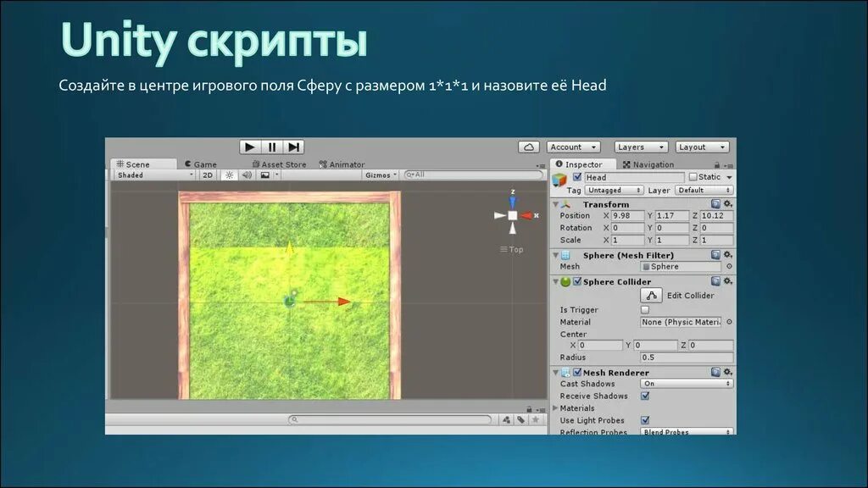Open Mesh Filter gear settings menu
Screen dimensions: 868x488
pyautogui.click(x=728, y=255)
